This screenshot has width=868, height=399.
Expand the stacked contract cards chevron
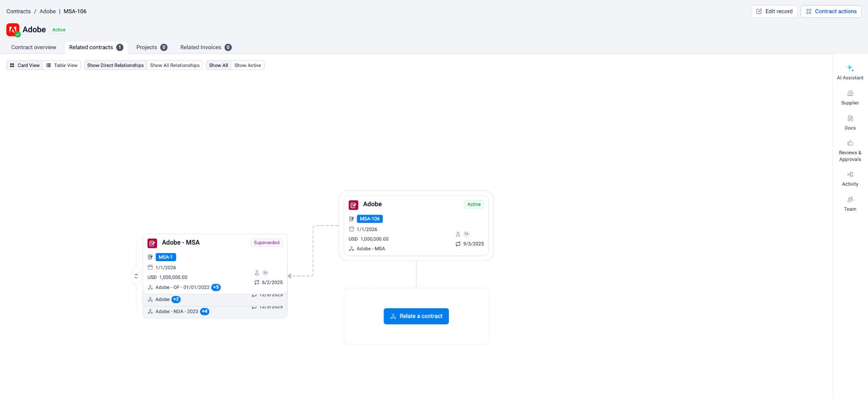click(x=136, y=276)
